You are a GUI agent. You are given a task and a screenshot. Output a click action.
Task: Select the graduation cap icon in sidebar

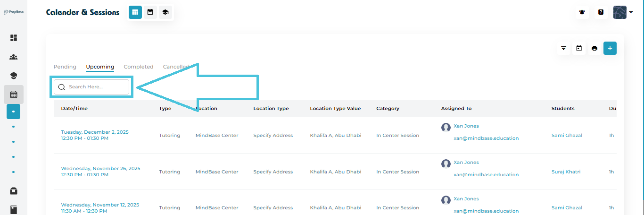(x=14, y=76)
